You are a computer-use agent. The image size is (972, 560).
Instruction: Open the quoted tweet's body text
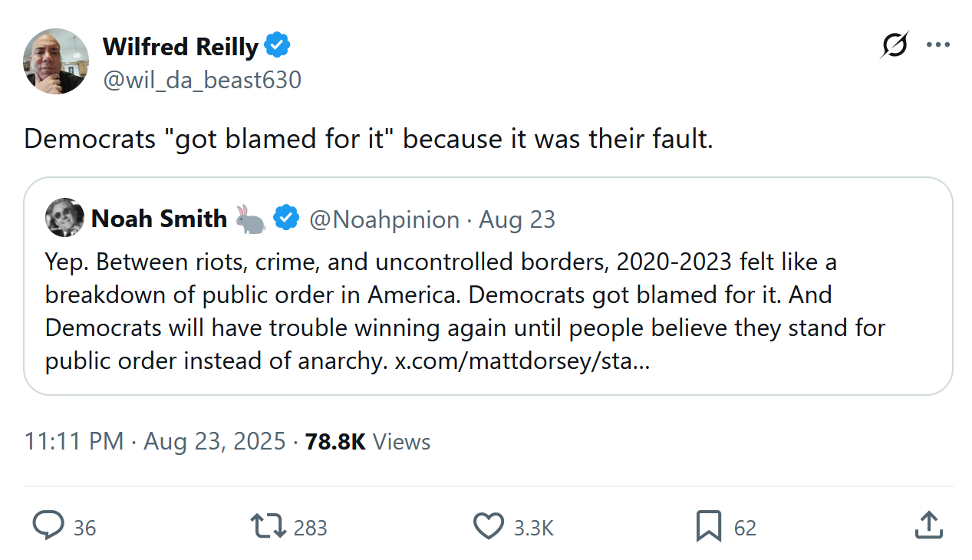click(x=460, y=311)
